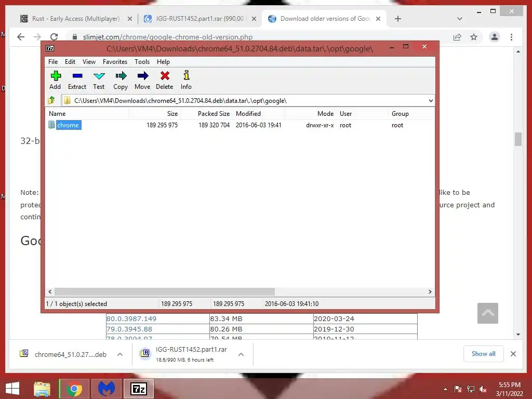Click horizontal scrollbar left arrow in 7-Zip
This screenshot has height=399, width=532.
[x=50, y=292]
